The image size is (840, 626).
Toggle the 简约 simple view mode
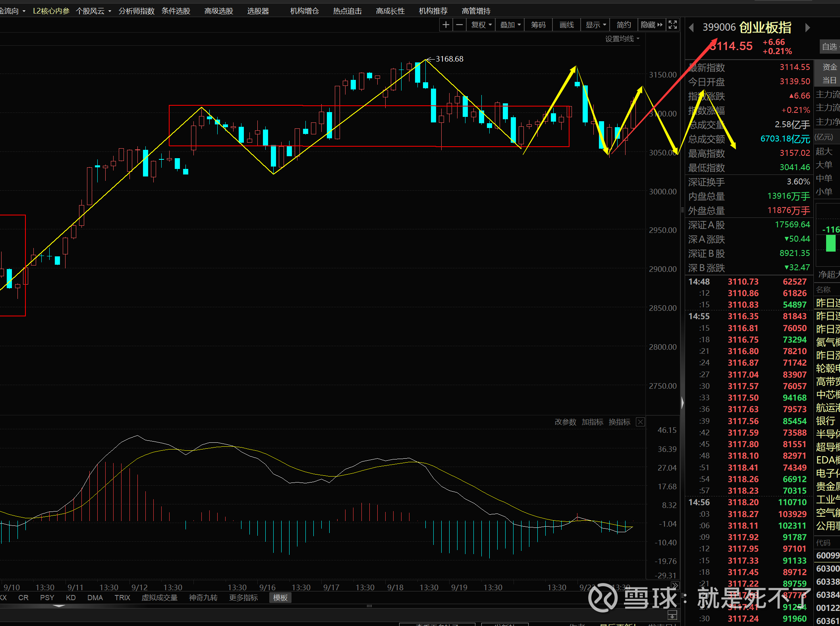[x=624, y=25]
